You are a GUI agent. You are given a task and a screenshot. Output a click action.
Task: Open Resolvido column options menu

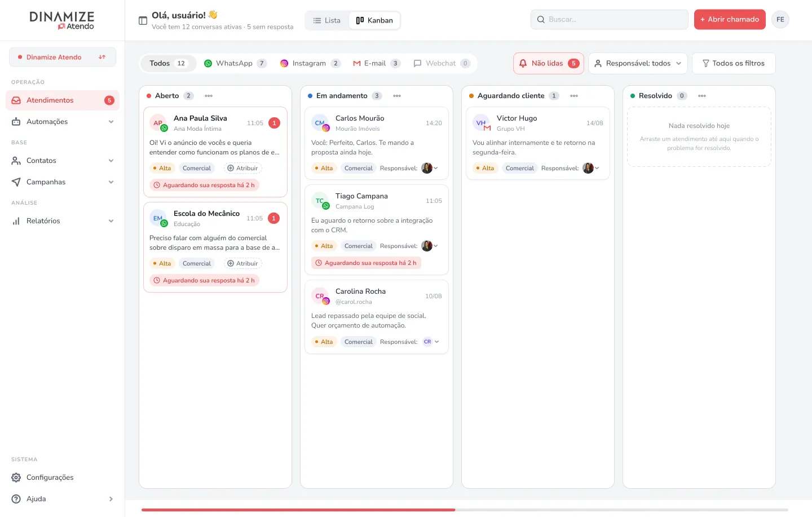pyautogui.click(x=702, y=96)
